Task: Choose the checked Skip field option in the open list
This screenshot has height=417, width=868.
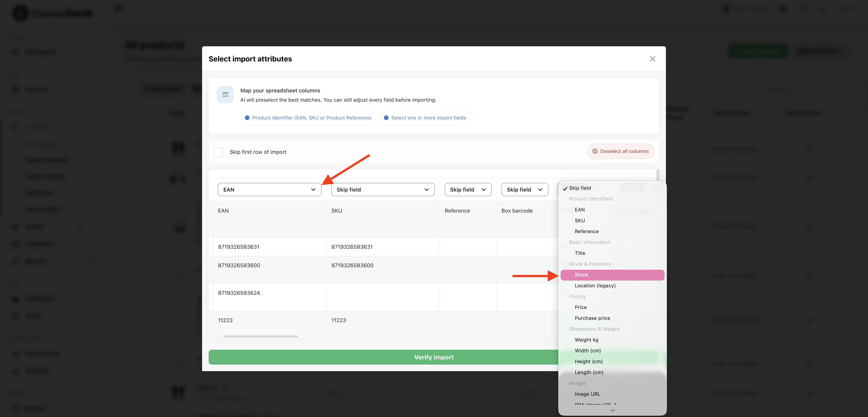Action: tap(612, 188)
